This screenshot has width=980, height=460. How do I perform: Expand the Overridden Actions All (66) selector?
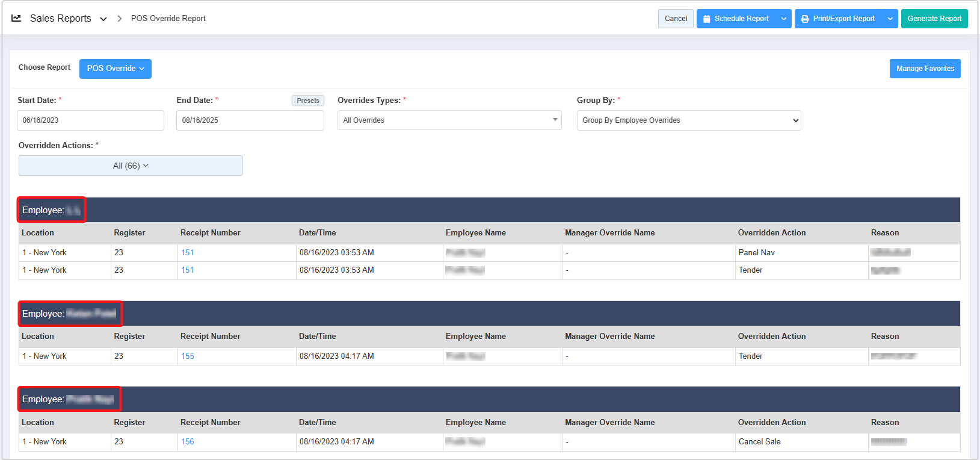pos(131,166)
